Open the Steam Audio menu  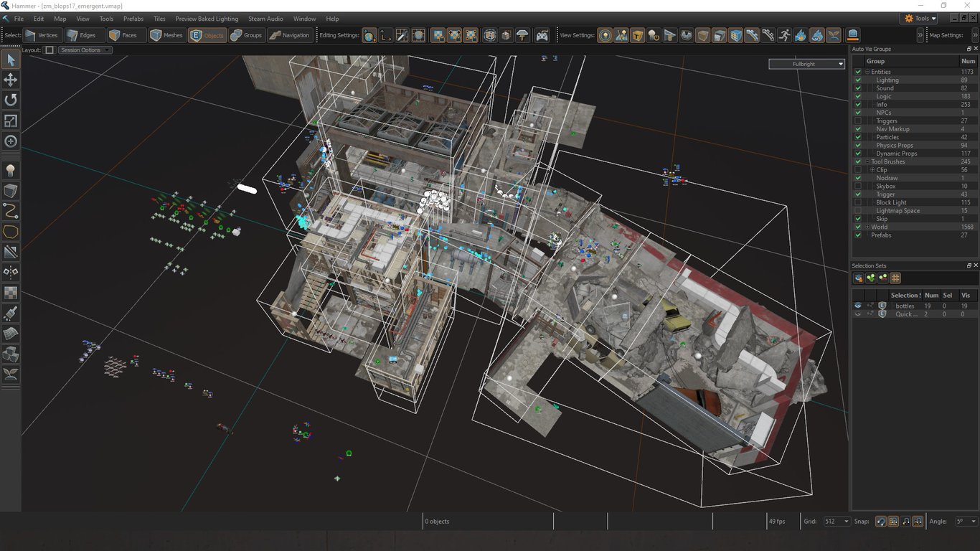coord(265,19)
